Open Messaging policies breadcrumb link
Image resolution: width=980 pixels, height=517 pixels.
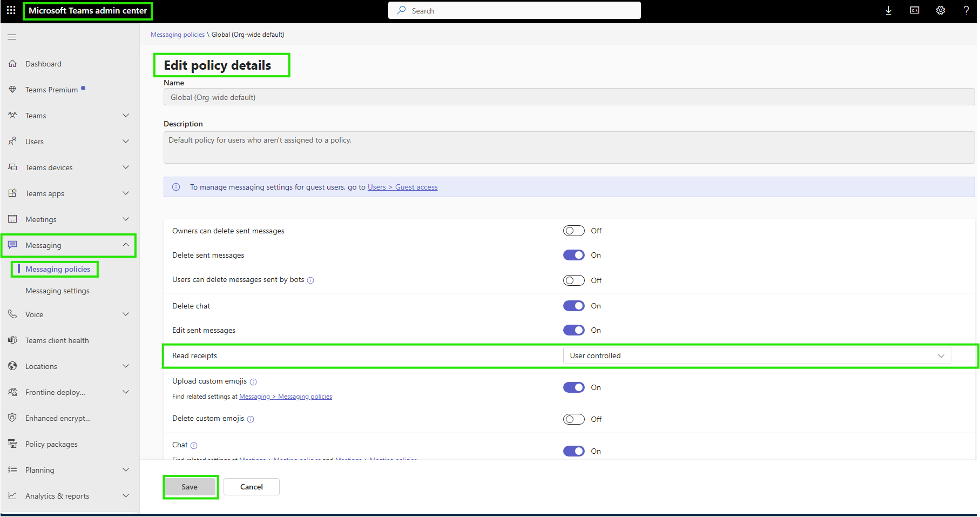178,34
